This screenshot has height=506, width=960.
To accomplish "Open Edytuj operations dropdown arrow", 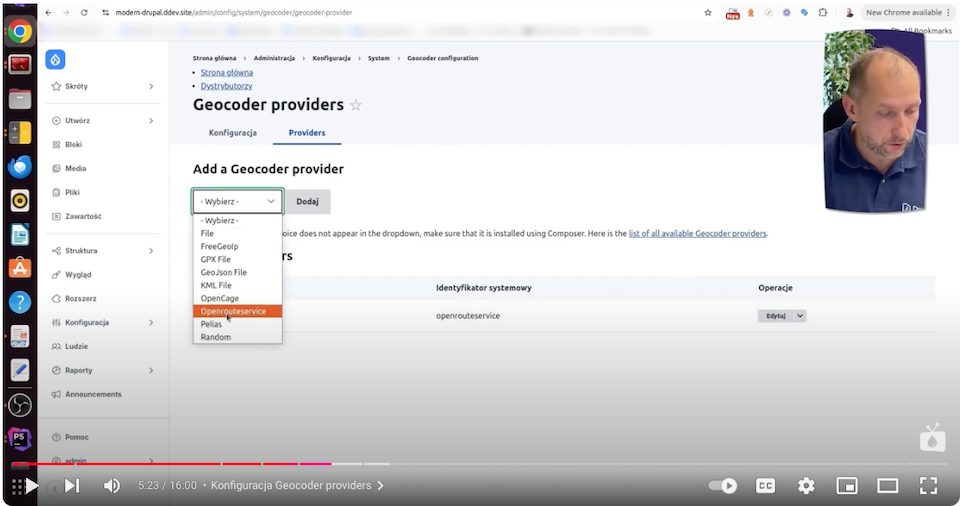I will pyautogui.click(x=800, y=315).
